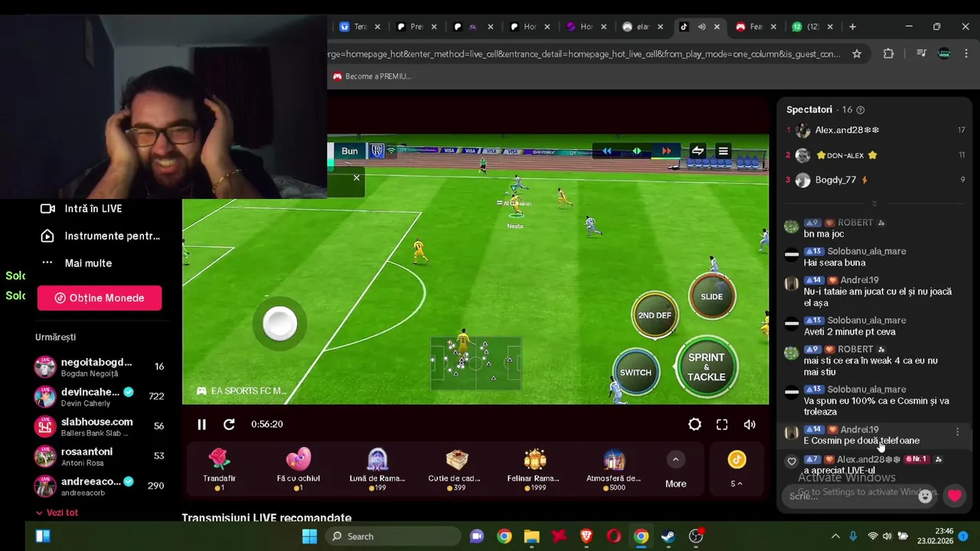Open Intră în LIVE from sidebar

pyautogui.click(x=81, y=208)
